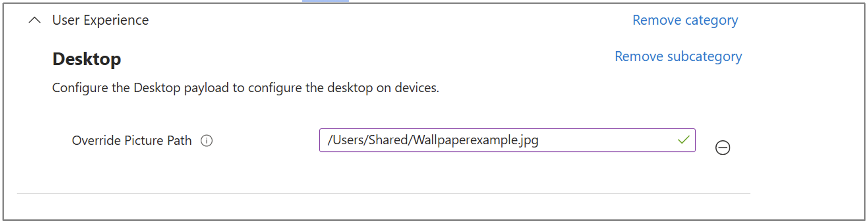Viewport: 868px width, 223px height.
Task: Click the checkmark inside the path field
Action: [x=683, y=140]
